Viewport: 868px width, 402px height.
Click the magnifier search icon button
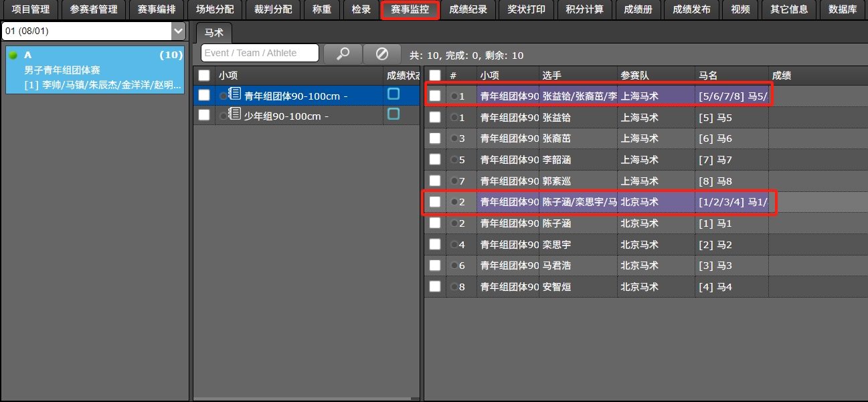click(x=343, y=54)
